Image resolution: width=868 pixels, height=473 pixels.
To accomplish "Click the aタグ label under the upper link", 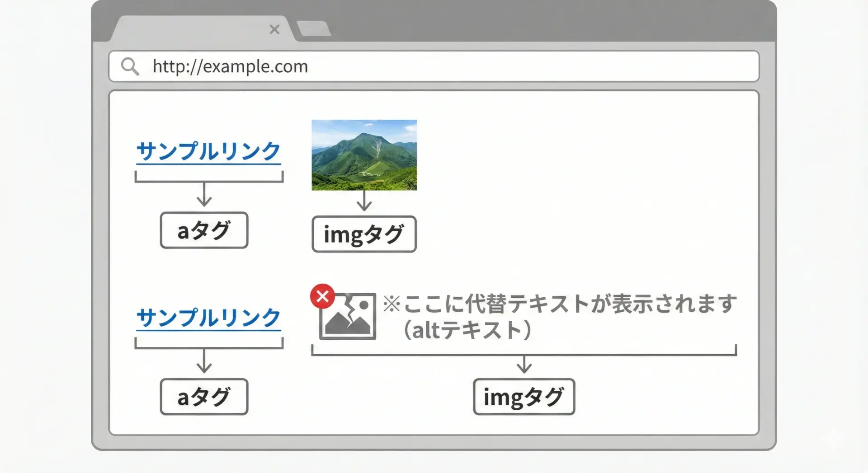I will coord(204,230).
